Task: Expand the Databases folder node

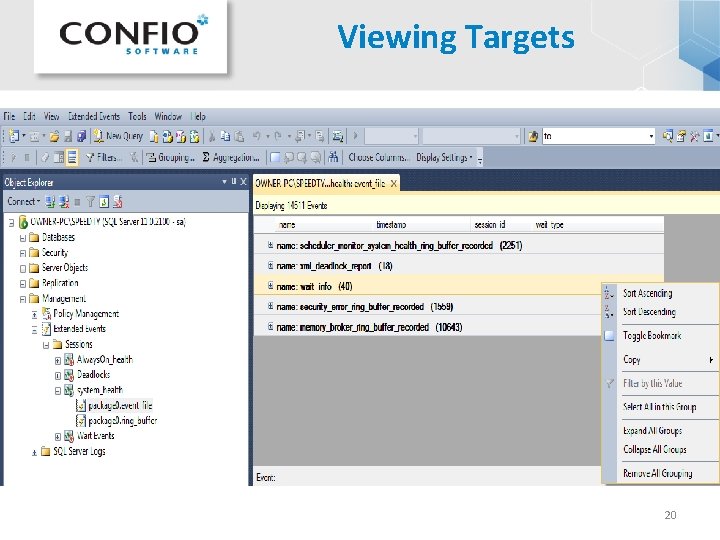Action: 22,238
